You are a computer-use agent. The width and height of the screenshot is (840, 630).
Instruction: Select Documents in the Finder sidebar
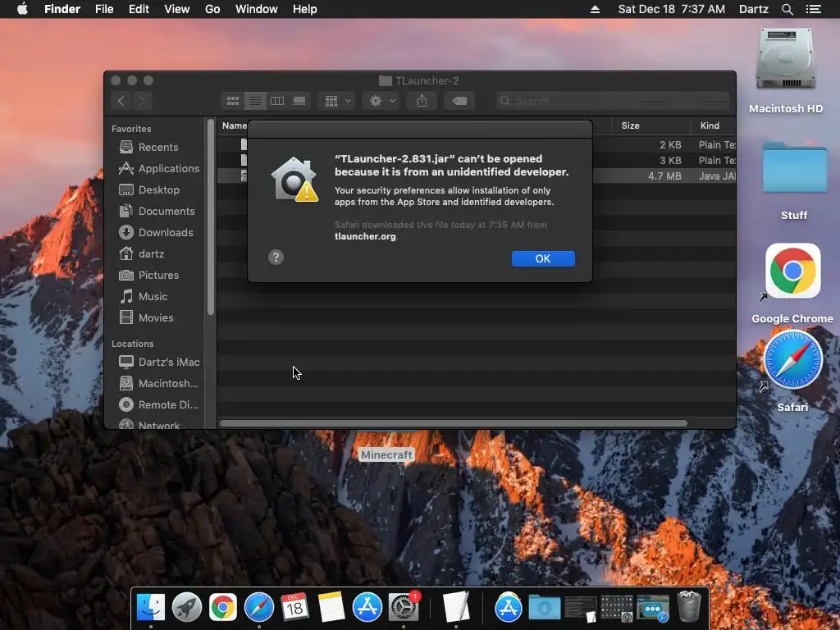[x=158, y=211]
